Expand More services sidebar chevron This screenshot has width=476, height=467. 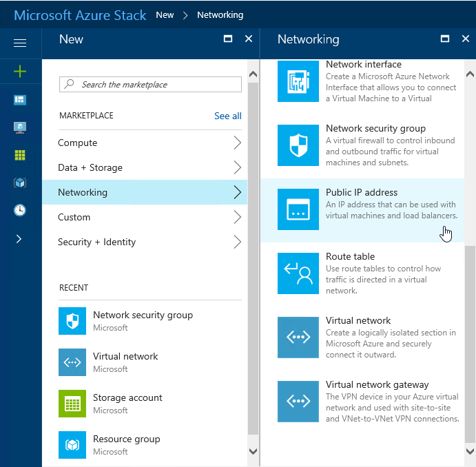(x=19, y=239)
